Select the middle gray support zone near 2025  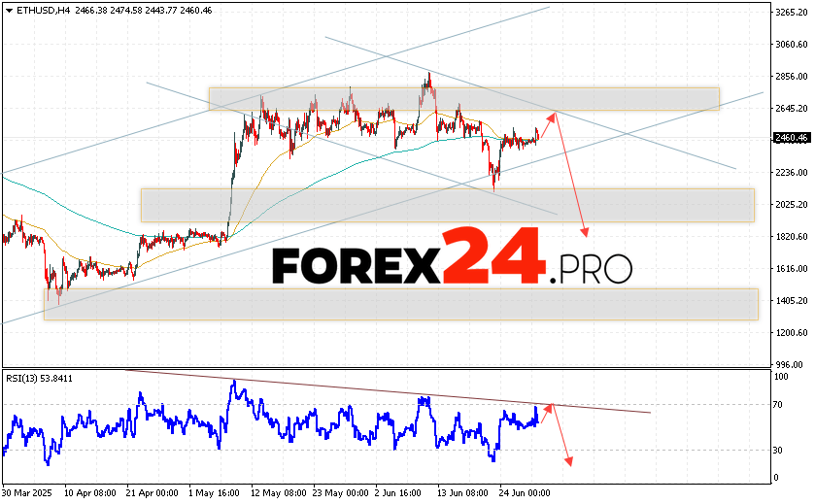tap(447, 205)
